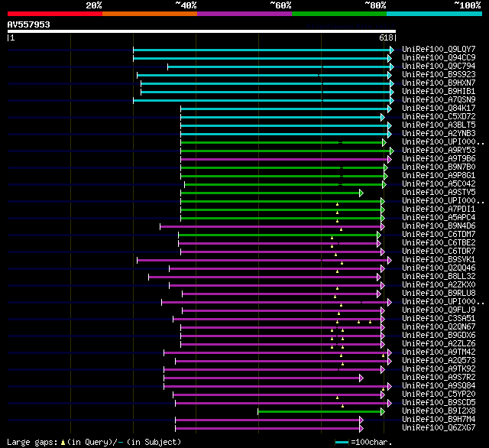Click the cyan alignment bar of Q94CC9

[261, 58]
